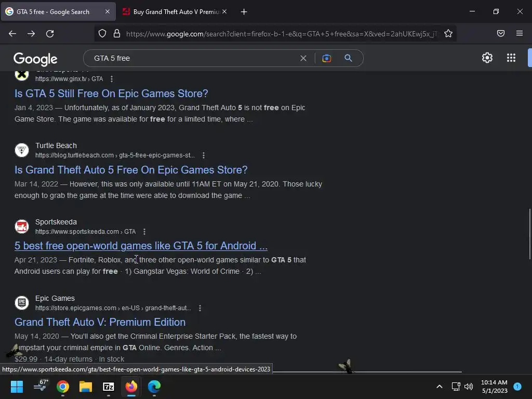Click the Turtle Beach site favicon

(x=22, y=150)
